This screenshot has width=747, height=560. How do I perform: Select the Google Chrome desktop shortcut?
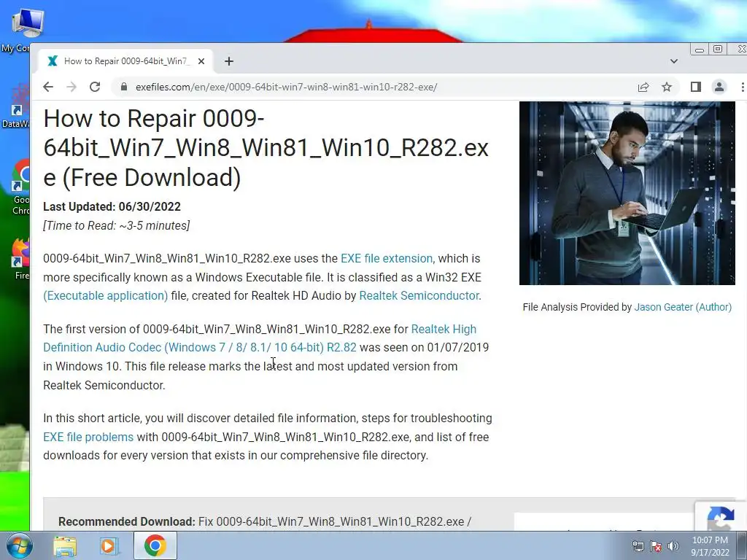[x=21, y=187]
